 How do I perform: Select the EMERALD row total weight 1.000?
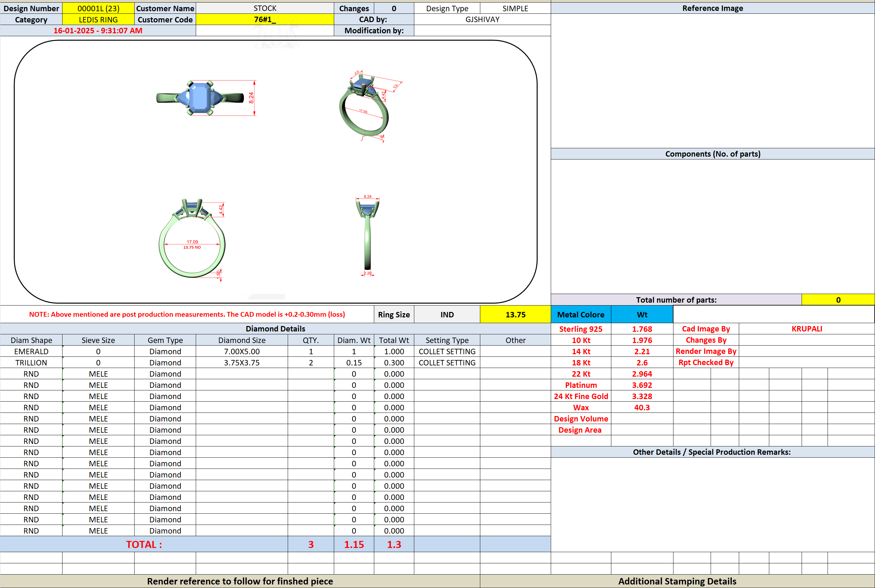coord(394,351)
